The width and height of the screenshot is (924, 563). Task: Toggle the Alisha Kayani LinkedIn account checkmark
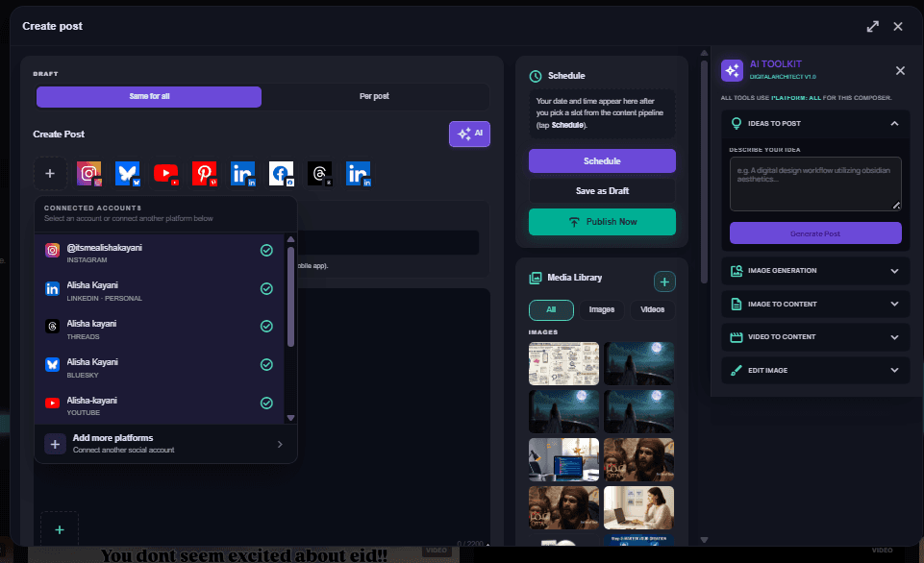266,288
